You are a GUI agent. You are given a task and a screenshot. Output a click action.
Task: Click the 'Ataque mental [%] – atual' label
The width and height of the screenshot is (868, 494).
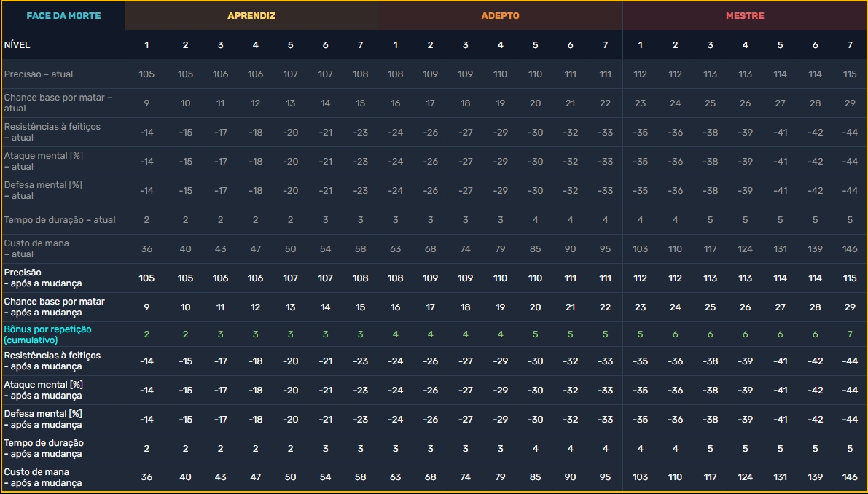point(43,161)
